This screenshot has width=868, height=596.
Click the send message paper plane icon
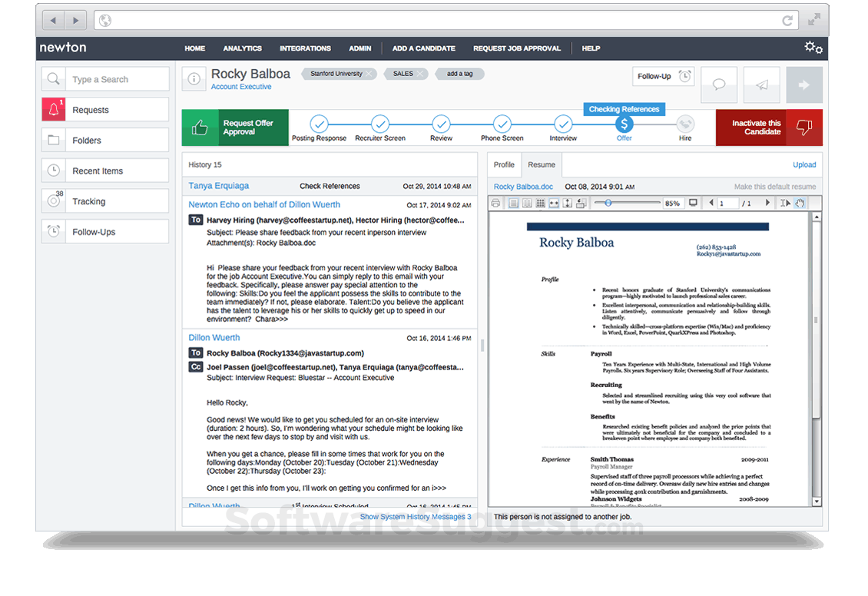click(x=761, y=83)
